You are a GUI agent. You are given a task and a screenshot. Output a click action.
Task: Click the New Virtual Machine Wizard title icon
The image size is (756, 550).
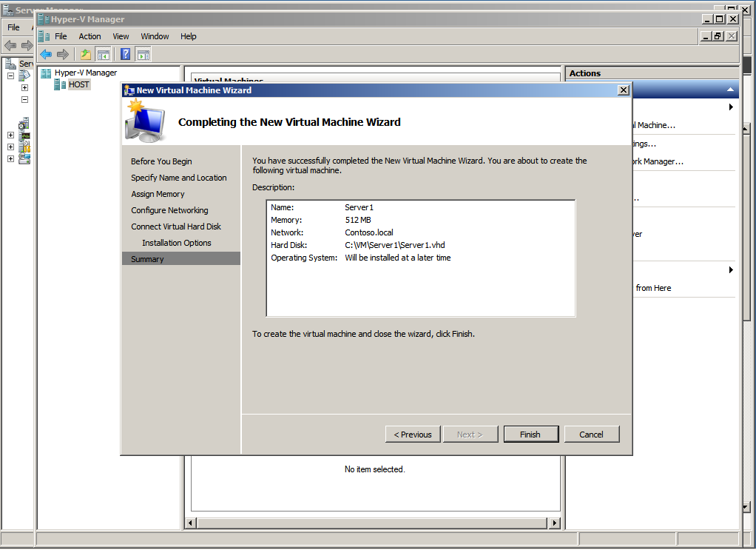pos(129,90)
